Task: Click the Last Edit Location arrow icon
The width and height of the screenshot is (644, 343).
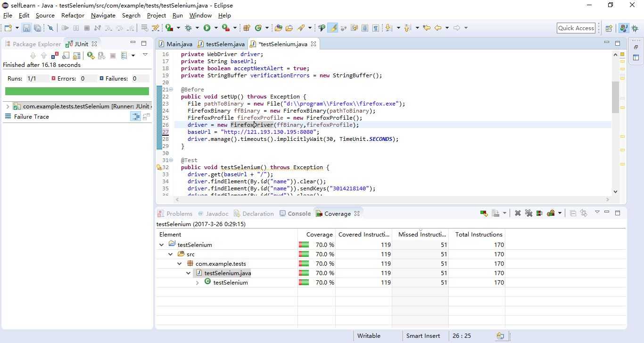Action: point(427,28)
